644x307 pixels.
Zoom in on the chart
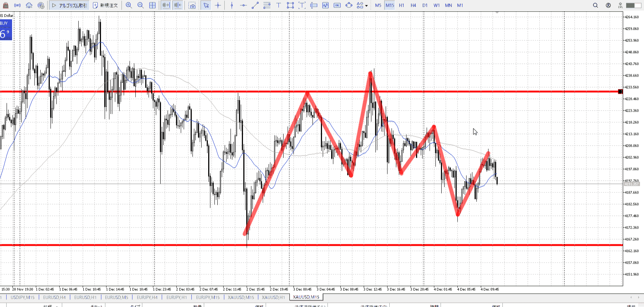tap(129, 5)
